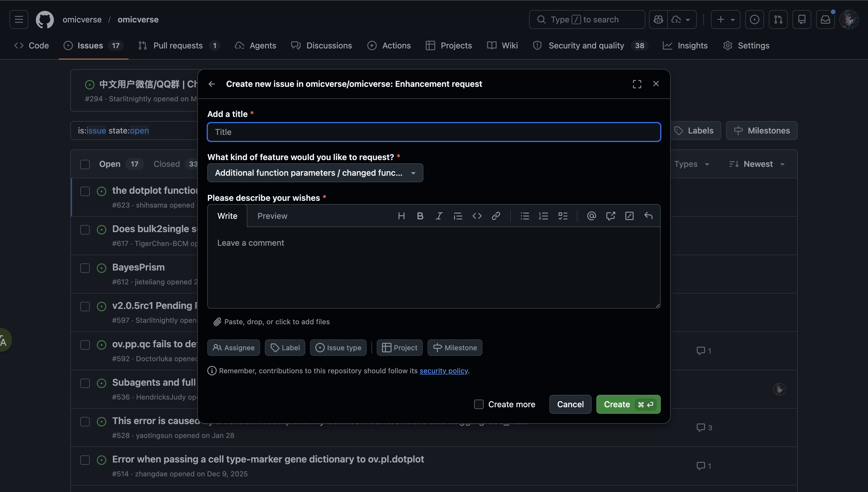Select checkbox for issue #514 Error when passing
Viewport: 868px width, 492px height.
click(x=85, y=460)
